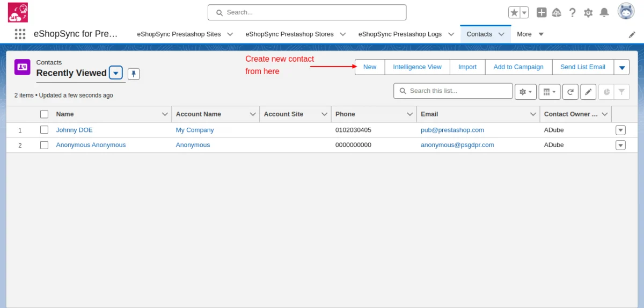Refresh the contacts list
This screenshot has height=308, width=644.
[570, 92]
